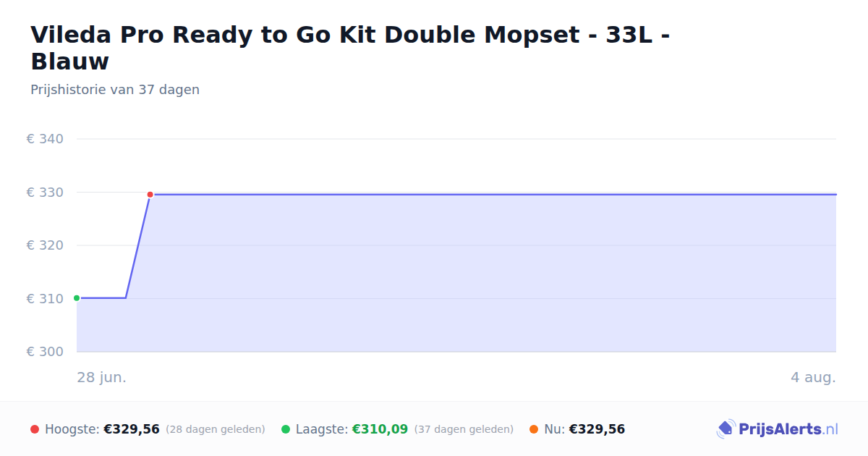Click the Laagste €310,09 price value

[380, 429]
